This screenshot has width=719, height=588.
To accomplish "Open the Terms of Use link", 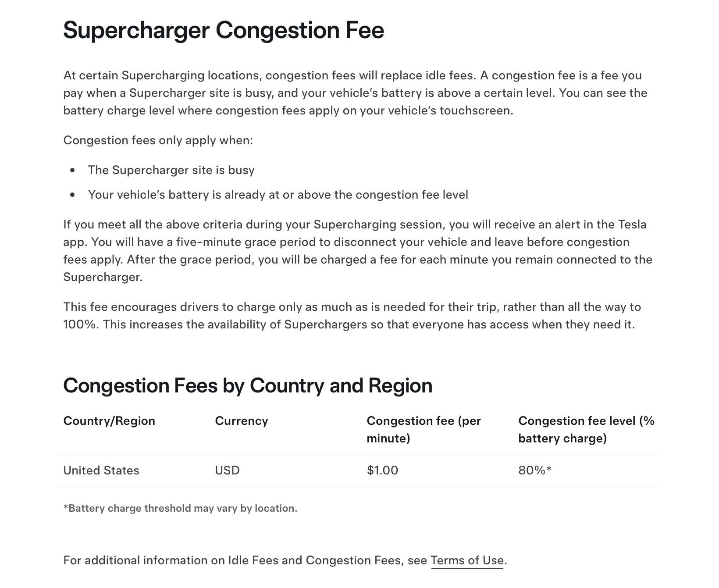I will [x=467, y=560].
